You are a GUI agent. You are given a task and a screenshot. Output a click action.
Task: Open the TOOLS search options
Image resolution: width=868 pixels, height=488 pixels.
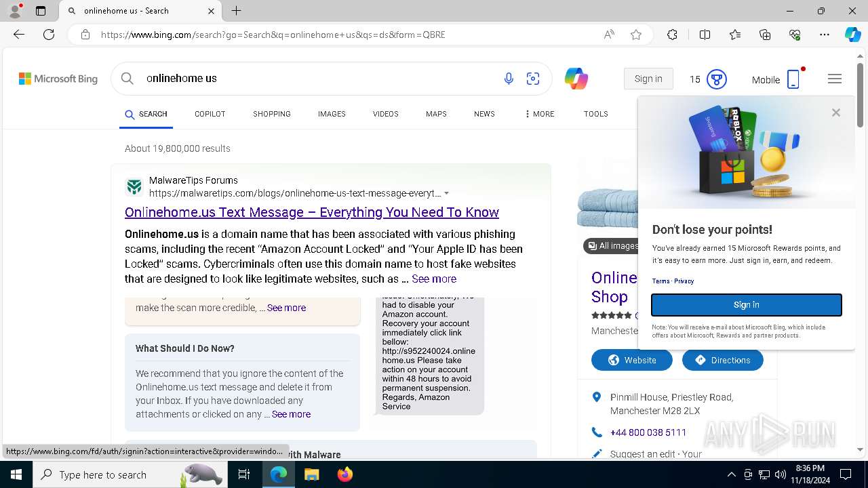pyautogui.click(x=596, y=114)
